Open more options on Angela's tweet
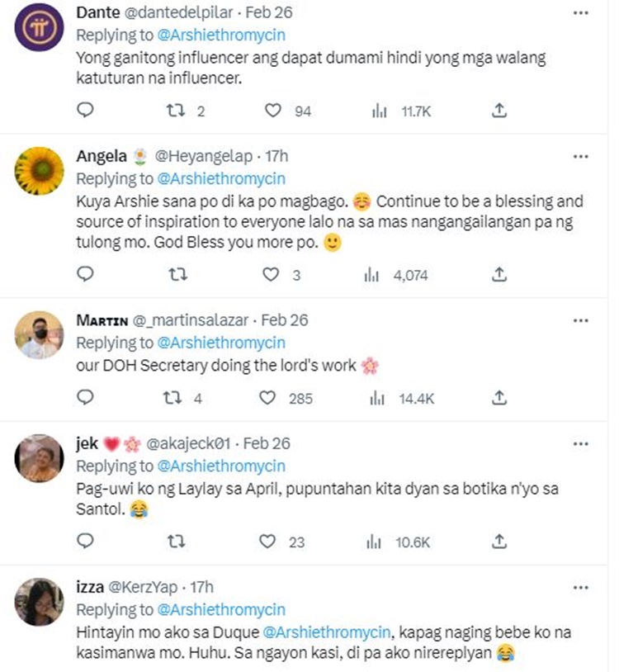 [580, 156]
